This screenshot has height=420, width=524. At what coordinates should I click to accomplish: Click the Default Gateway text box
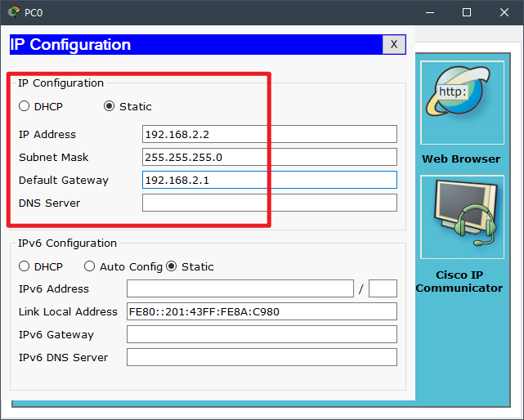tap(269, 180)
